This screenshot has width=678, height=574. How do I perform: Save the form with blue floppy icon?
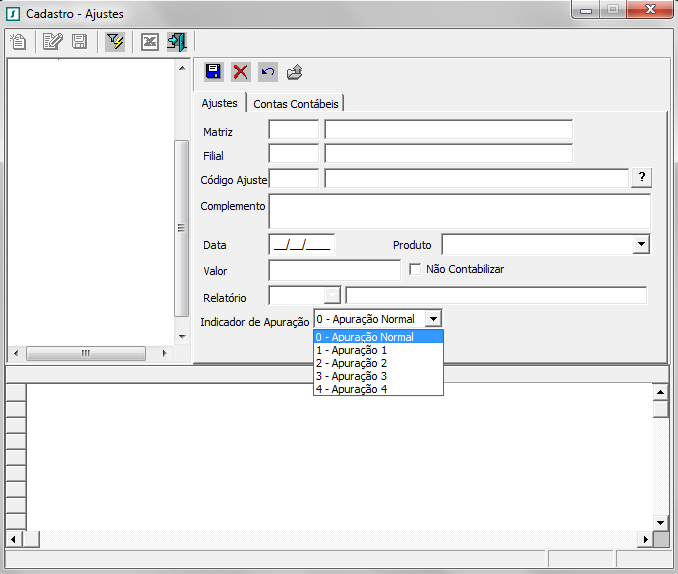pyautogui.click(x=213, y=72)
